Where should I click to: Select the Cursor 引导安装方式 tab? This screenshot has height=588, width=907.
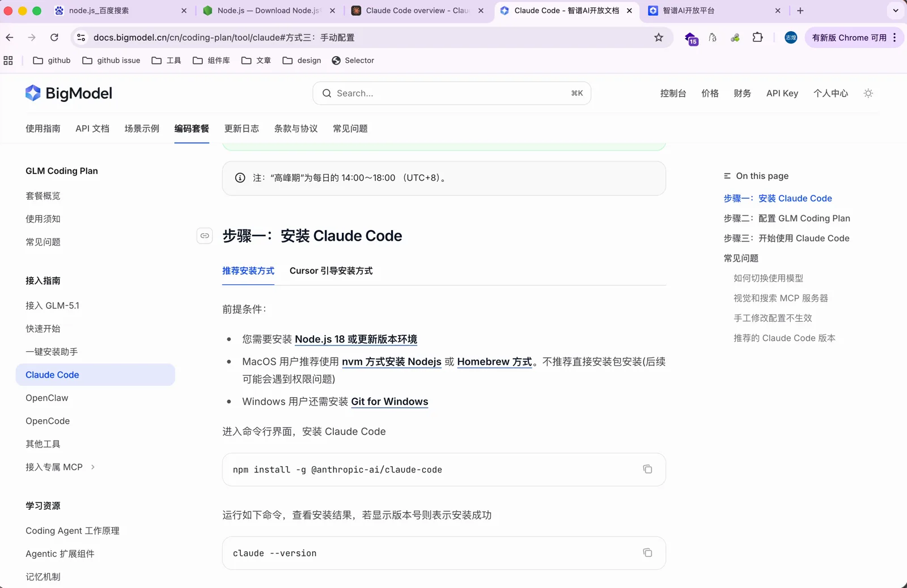point(331,271)
